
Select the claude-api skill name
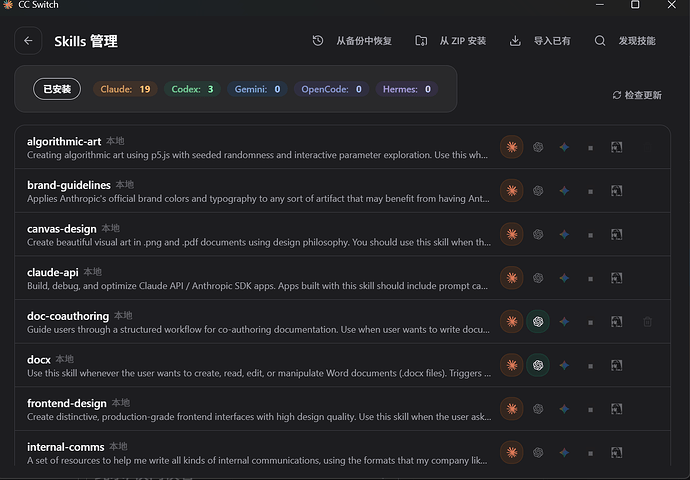[52, 272]
